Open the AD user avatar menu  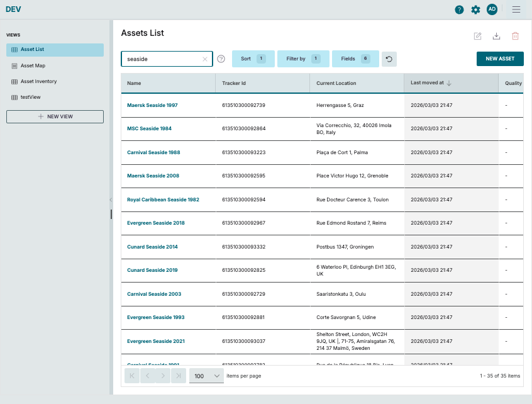pyautogui.click(x=492, y=9)
